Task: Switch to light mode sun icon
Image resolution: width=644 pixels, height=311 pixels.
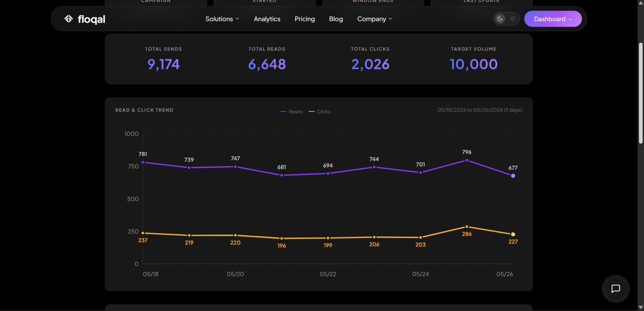Action: pyautogui.click(x=513, y=19)
